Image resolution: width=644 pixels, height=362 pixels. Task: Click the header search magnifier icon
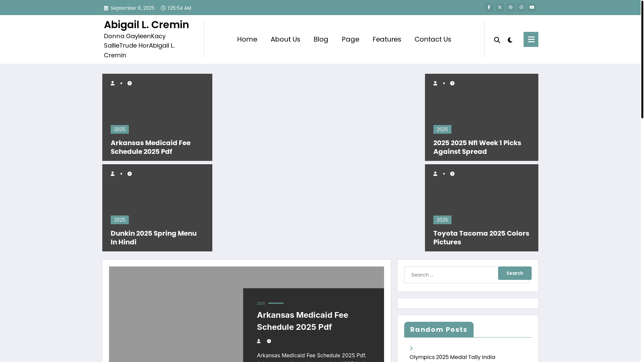tap(497, 40)
